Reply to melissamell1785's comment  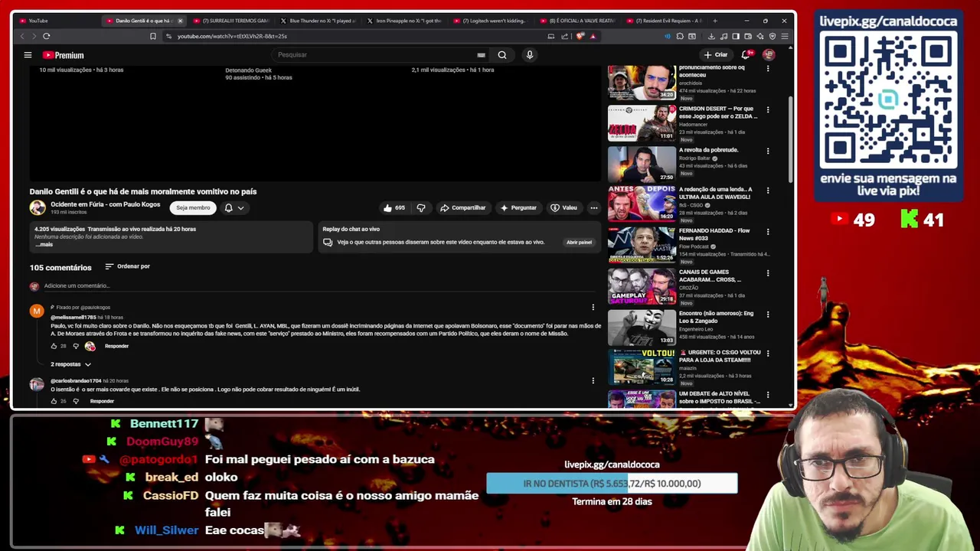click(x=116, y=346)
